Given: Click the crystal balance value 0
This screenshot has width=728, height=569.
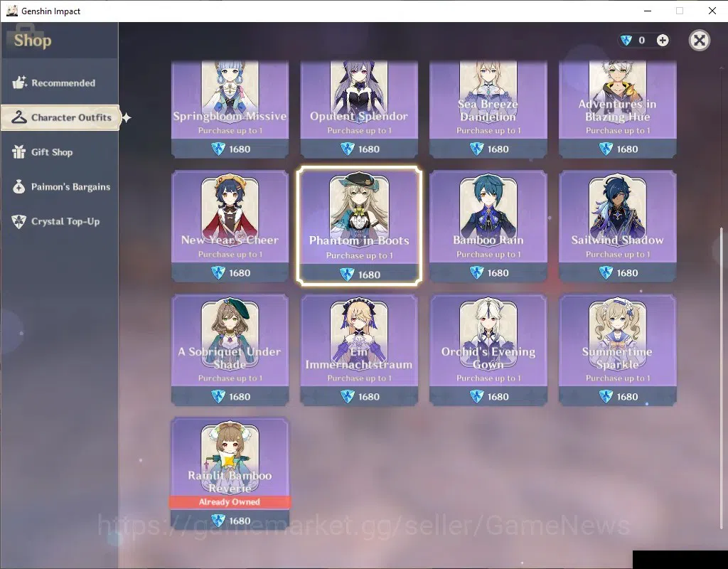Looking at the screenshot, I should pyautogui.click(x=642, y=41).
